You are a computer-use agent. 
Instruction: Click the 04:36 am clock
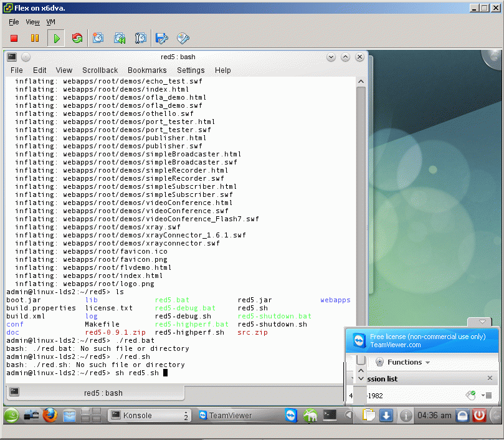coord(434,415)
